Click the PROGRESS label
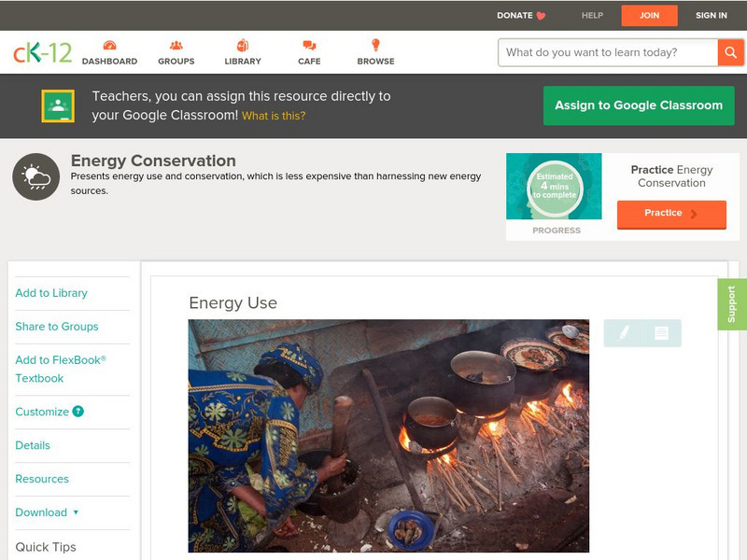The height and width of the screenshot is (560, 747). tap(557, 231)
